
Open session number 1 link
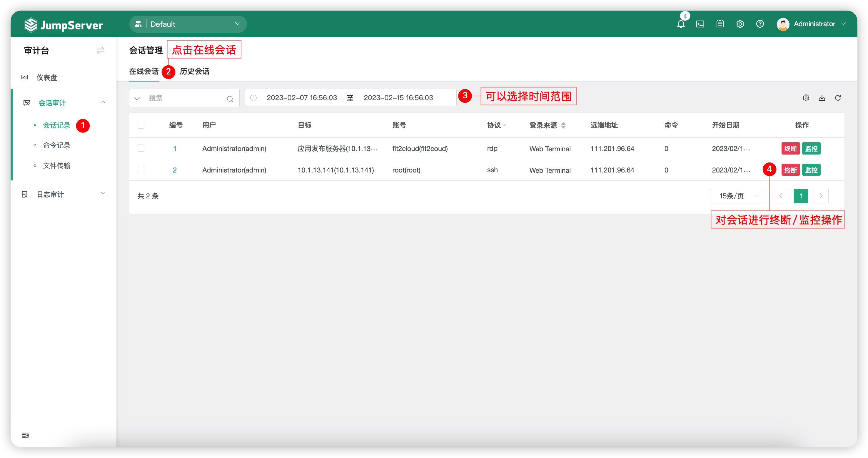pyautogui.click(x=175, y=149)
